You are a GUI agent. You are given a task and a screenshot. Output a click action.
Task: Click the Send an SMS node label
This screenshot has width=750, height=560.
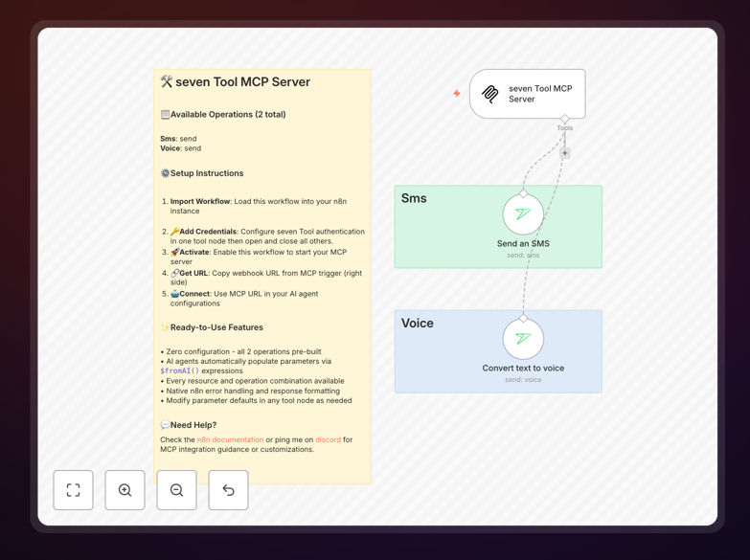[x=523, y=243]
